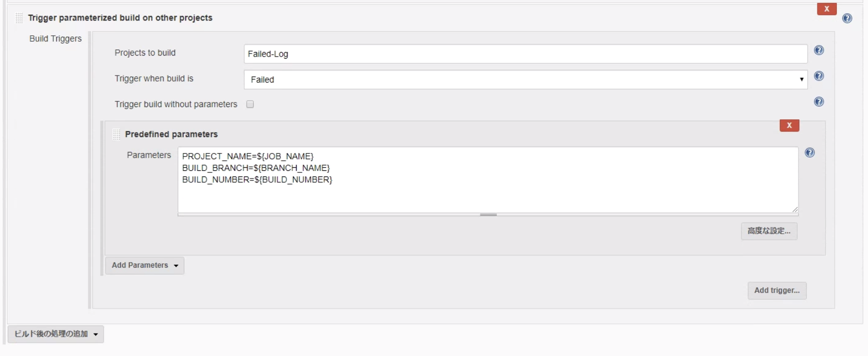Click help icon beside Parameters textarea
Image resolution: width=868 pixels, height=356 pixels.
(809, 153)
